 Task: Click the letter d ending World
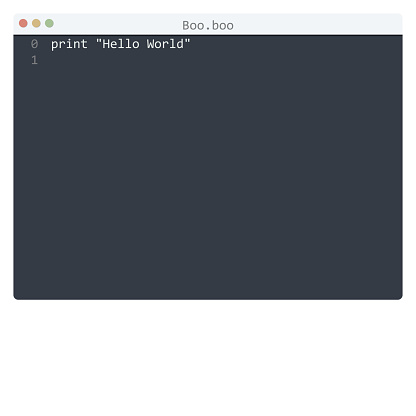(180, 44)
